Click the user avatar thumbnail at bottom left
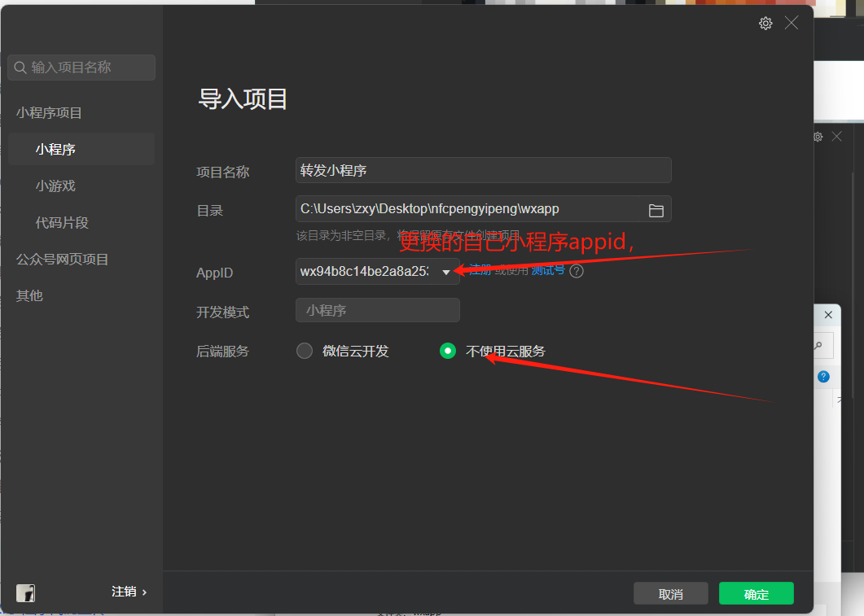This screenshot has width=864, height=616. [25, 592]
